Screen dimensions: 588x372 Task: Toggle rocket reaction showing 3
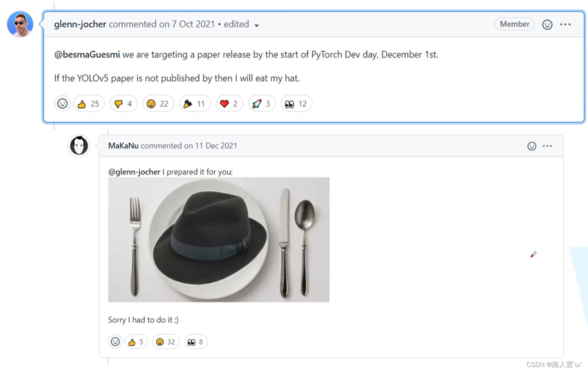[x=262, y=104]
